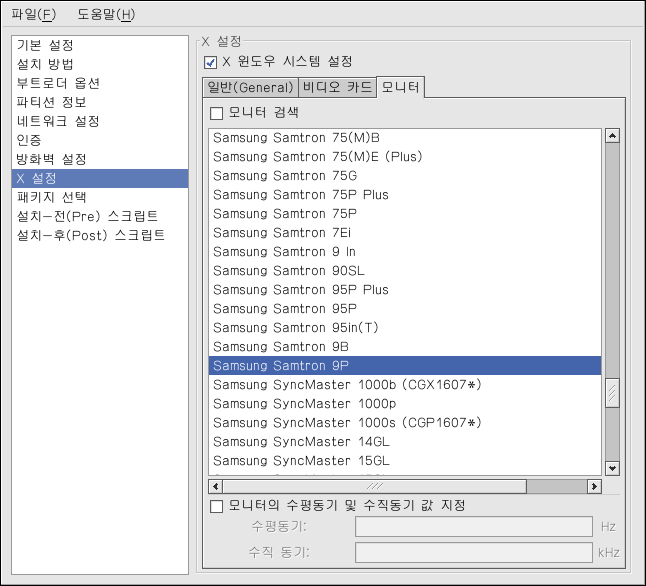Switch to the 비디오 카드 tab
Viewport: 646px width, 586px height.
coord(337,88)
